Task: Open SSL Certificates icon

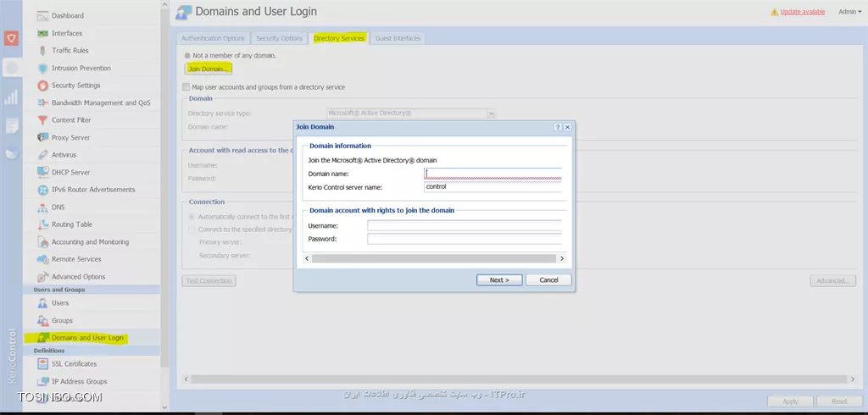Action: point(43,364)
